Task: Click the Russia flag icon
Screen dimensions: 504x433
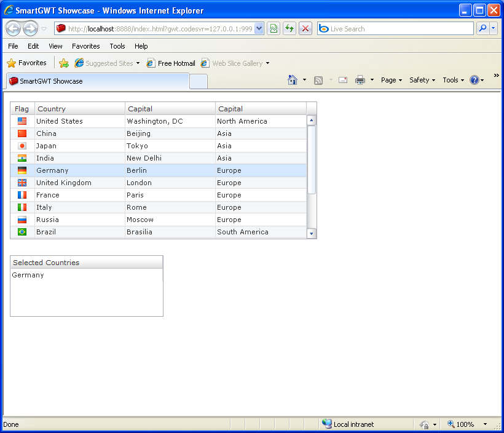Action: click(22, 220)
